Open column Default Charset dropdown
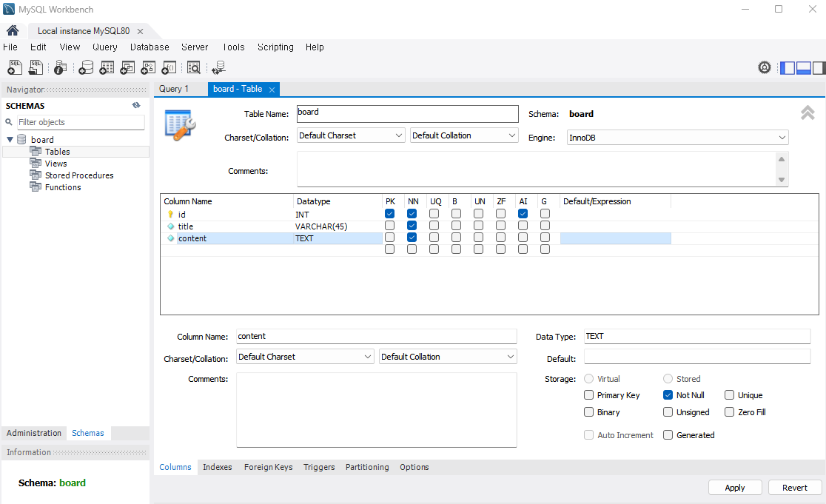Screen dimensions: 826x504 click(305, 357)
